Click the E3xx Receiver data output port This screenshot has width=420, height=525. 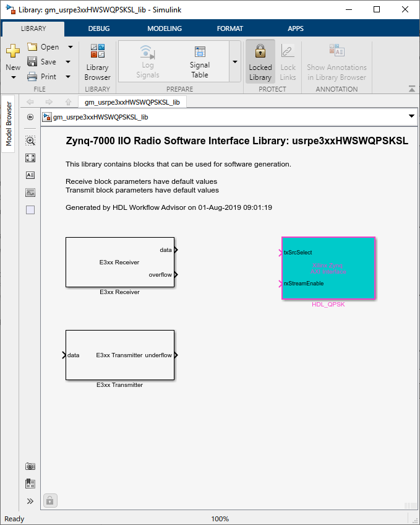click(176, 249)
